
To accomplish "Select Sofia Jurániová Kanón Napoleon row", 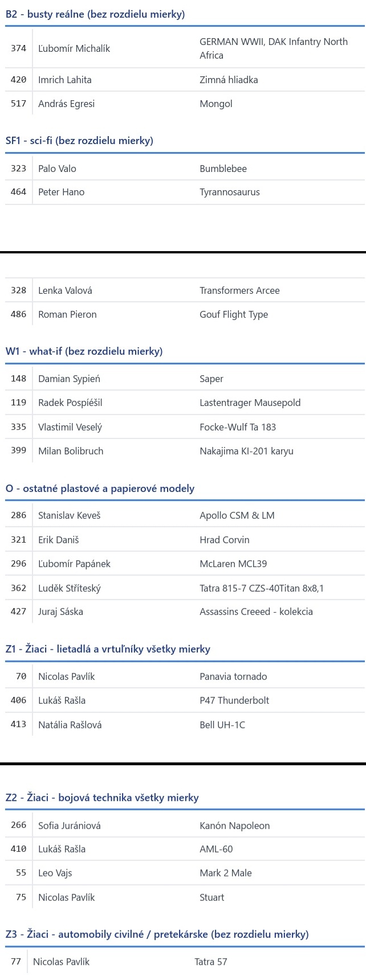I will (x=185, y=826).
